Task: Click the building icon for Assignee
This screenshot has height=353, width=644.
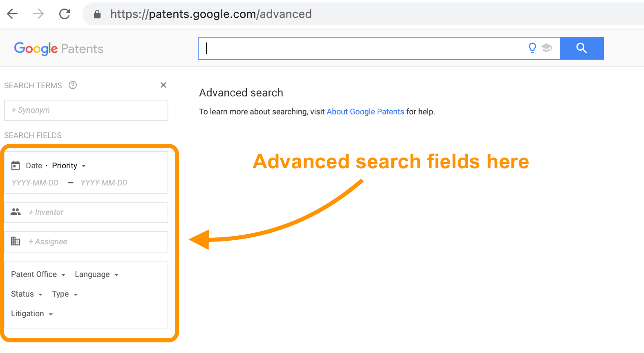Action: pos(16,241)
